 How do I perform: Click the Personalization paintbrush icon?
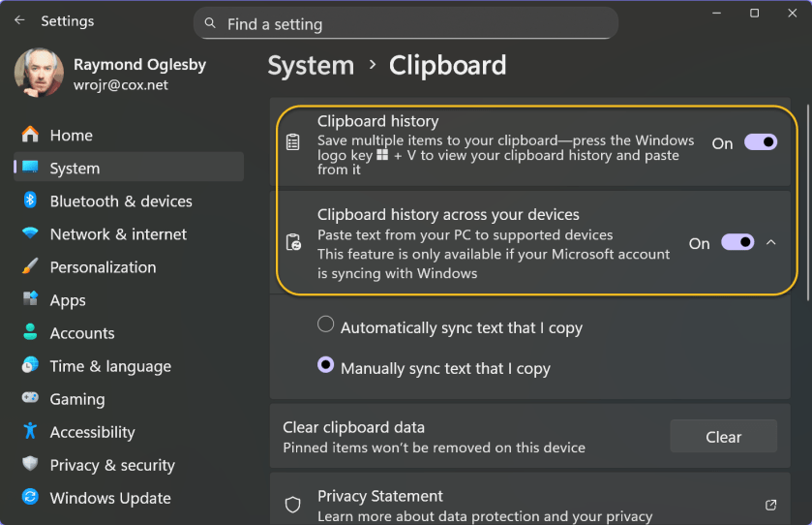coord(30,266)
